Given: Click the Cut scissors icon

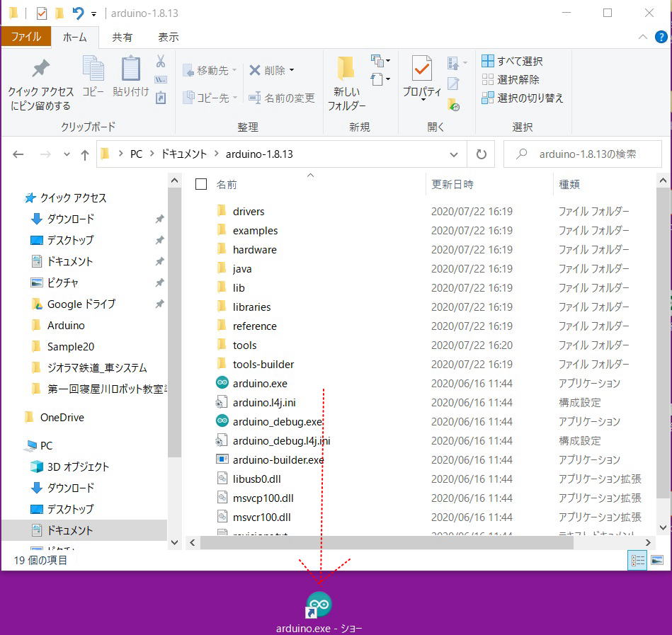Looking at the screenshot, I should pos(161,62).
